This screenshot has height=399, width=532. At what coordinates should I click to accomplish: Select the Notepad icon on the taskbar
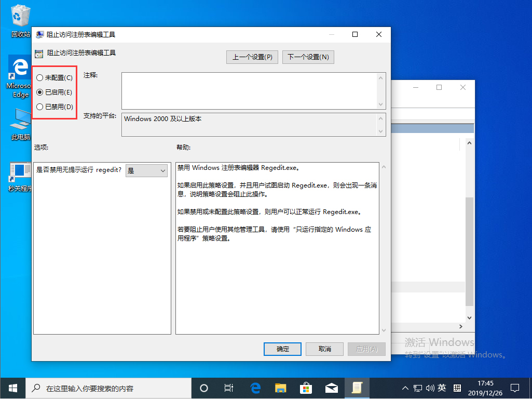click(x=357, y=388)
